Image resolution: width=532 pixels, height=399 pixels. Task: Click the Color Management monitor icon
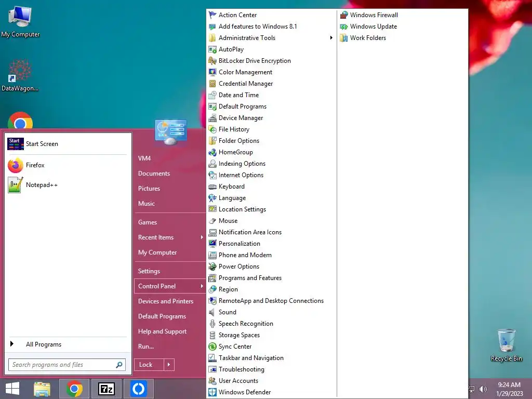[212, 72]
